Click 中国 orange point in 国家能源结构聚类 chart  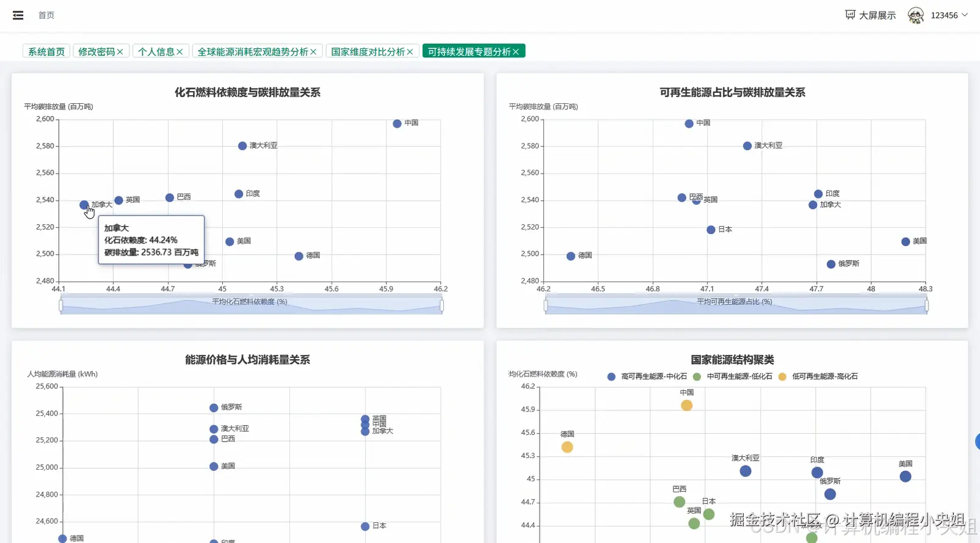(687, 406)
